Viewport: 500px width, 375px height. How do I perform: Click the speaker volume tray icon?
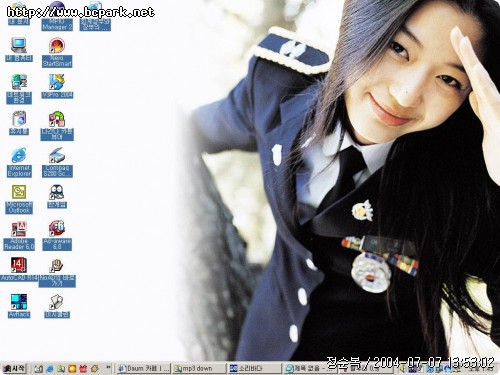(403, 369)
